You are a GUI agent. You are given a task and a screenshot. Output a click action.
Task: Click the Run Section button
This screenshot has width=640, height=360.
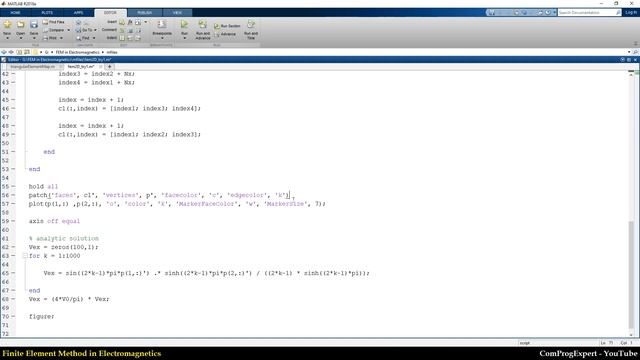(x=227, y=26)
